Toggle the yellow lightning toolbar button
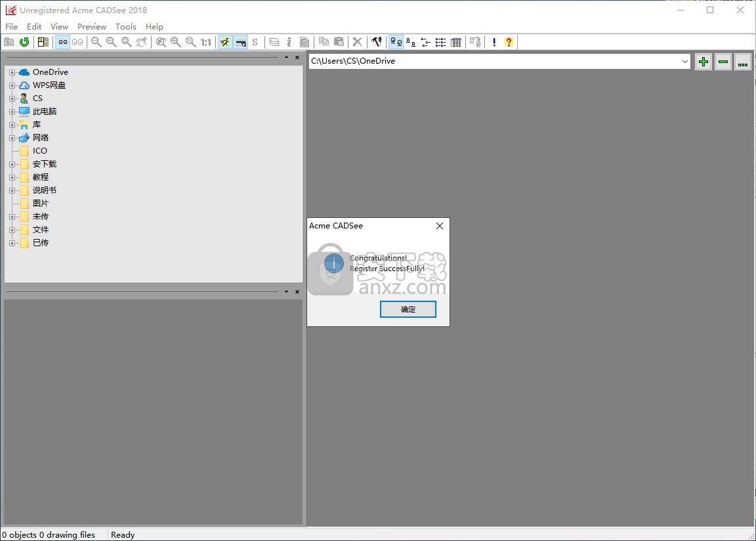The image size is (756, 541). click(225, 43)
